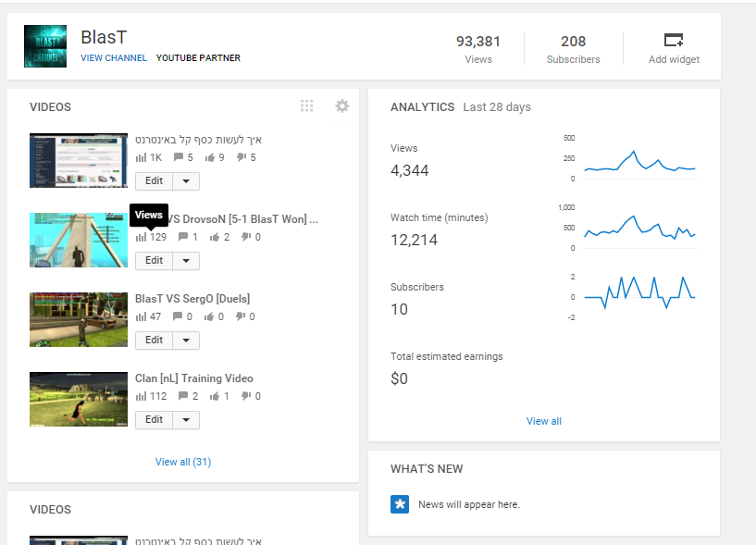Screen dimensions: 756x545
Task: Click Edit button for BlasT VS SergO
Action: 154,341
